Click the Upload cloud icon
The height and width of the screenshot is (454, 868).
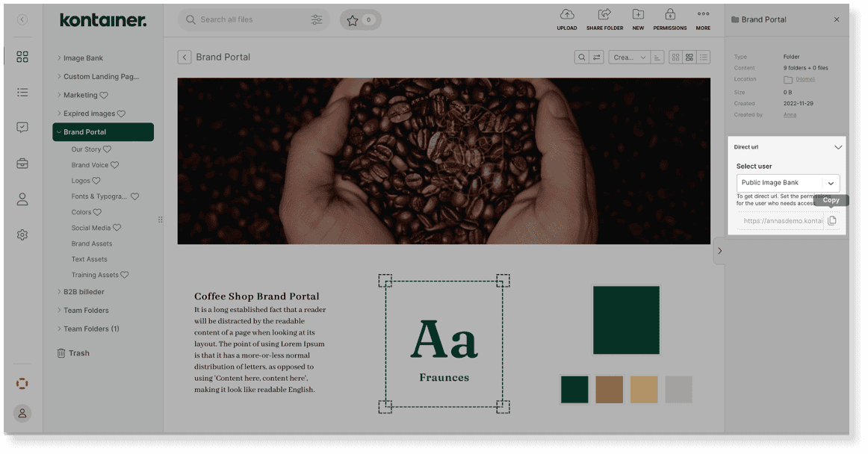(566, 15)
